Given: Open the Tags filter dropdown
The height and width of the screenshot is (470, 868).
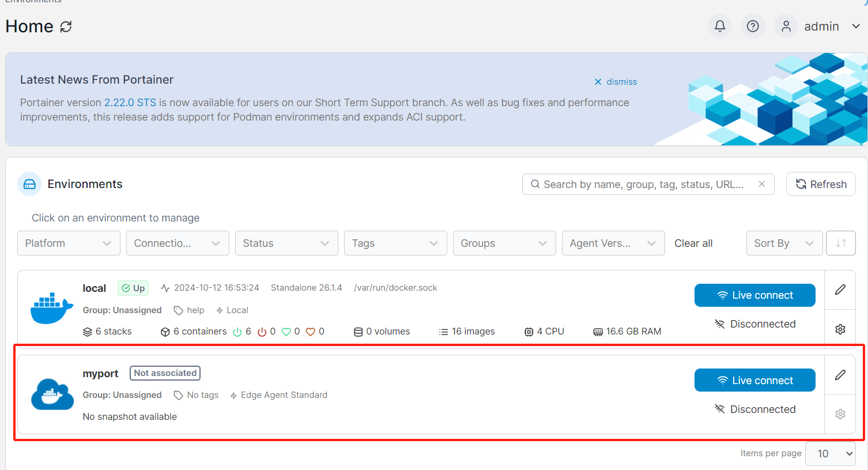Looking at the screenshot, I should [x=395, y=243].
